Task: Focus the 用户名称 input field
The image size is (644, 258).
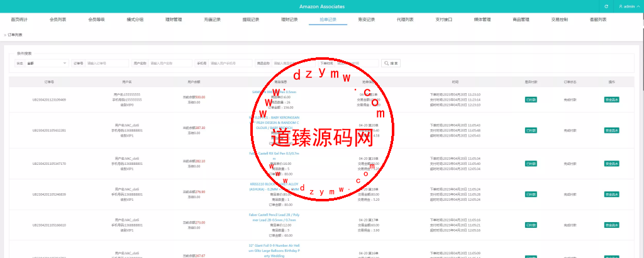Action: (170, 64)
